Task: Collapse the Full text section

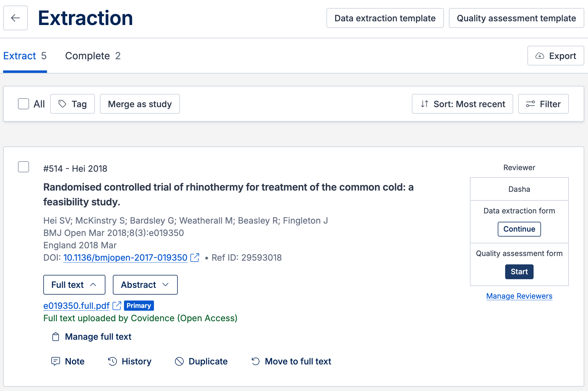Action: click(74, 285)
